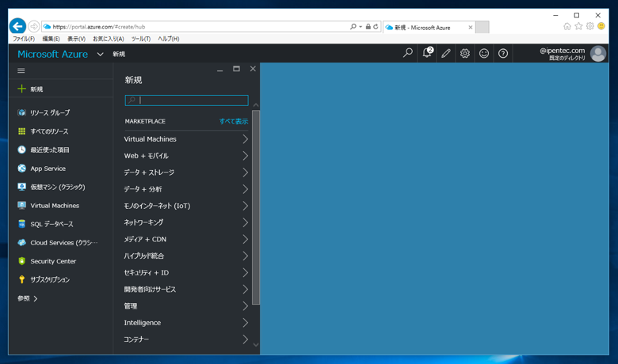Click the IE tools gear icon
The width and height of the screenshot is (618, 364).
[x=589, y=26]
